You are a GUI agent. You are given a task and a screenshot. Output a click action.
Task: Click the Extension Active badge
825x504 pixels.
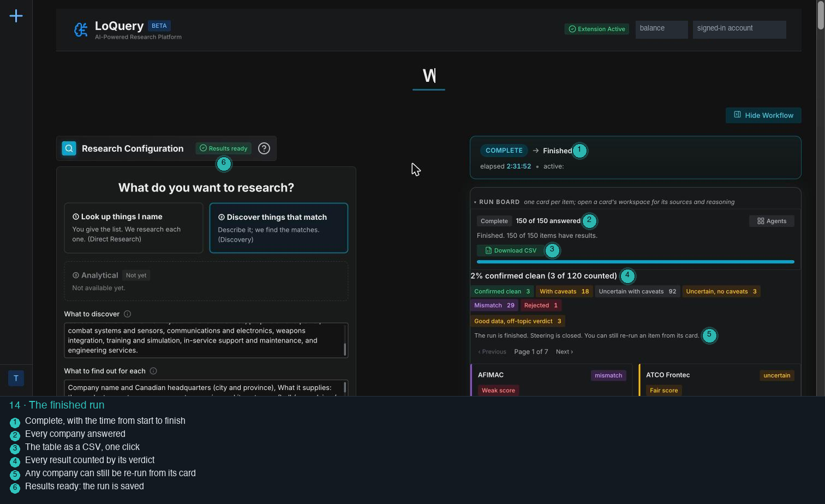point(596,29)
